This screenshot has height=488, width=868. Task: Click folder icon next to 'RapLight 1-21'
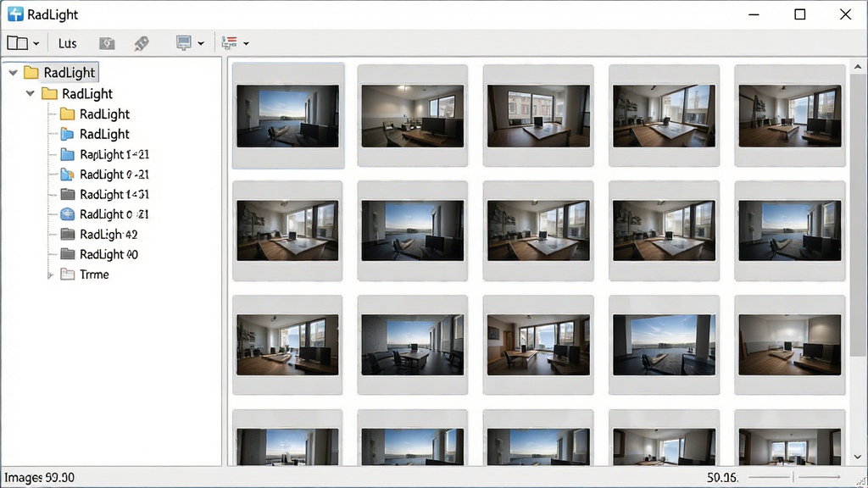(68, 154)
